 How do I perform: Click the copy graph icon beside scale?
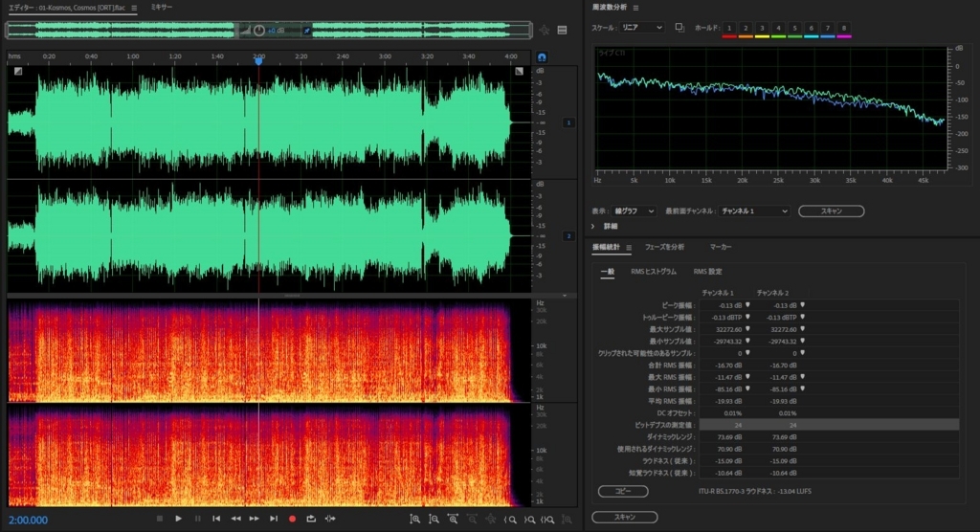pyautogui.click(x=679, y=28)
